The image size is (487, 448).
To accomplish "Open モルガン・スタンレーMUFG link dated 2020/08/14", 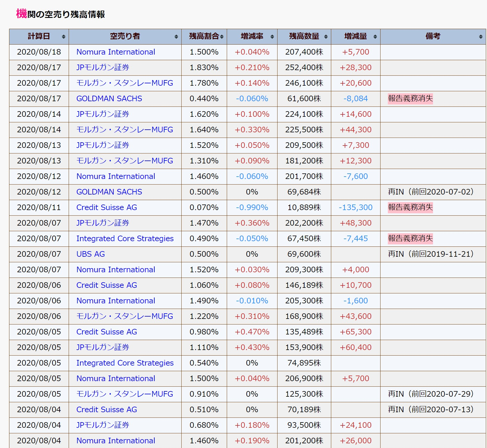I will [x=125, y=130].
